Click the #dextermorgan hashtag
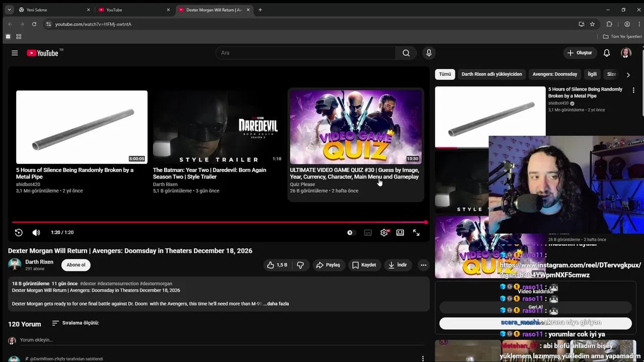The height and width of the screenshot is (362, 644). 156,284
